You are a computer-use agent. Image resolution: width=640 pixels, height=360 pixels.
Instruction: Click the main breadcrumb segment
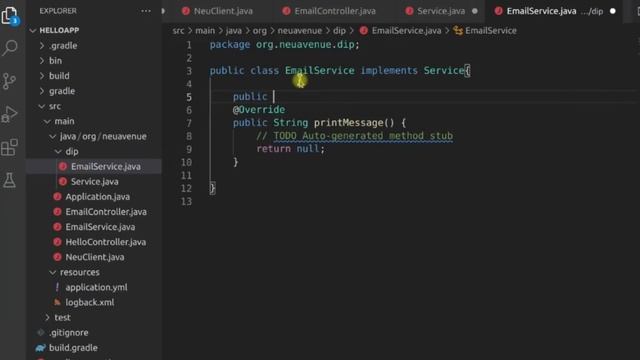(205, 31)
